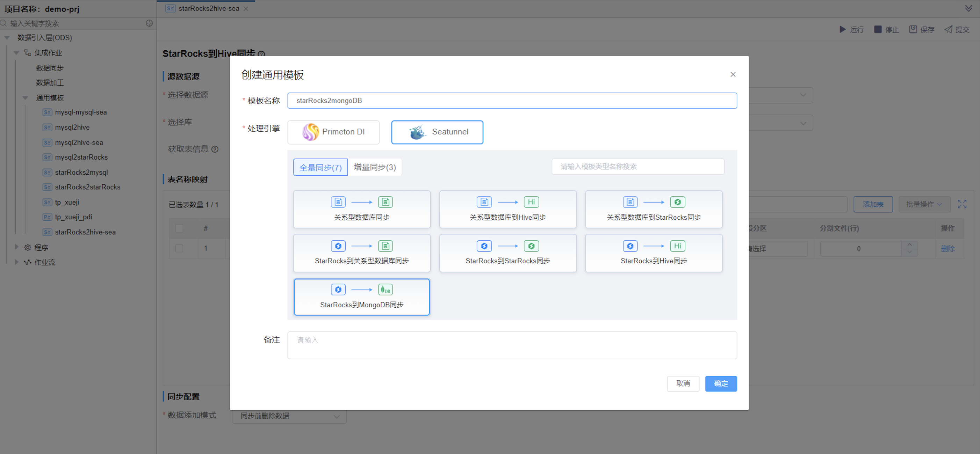Viewport: 980px width, 454px height.
Task: Select the 全量同步(7) tab
Action: point(320,167)
